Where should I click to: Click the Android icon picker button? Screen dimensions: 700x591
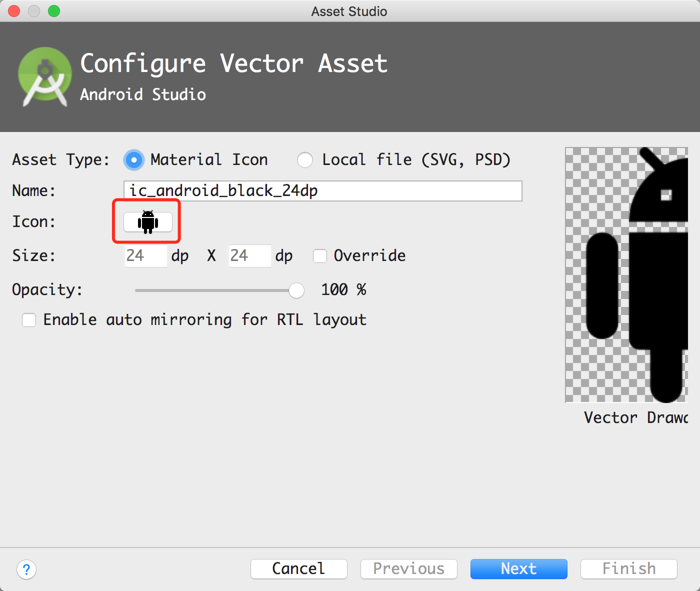pos(148,222)
